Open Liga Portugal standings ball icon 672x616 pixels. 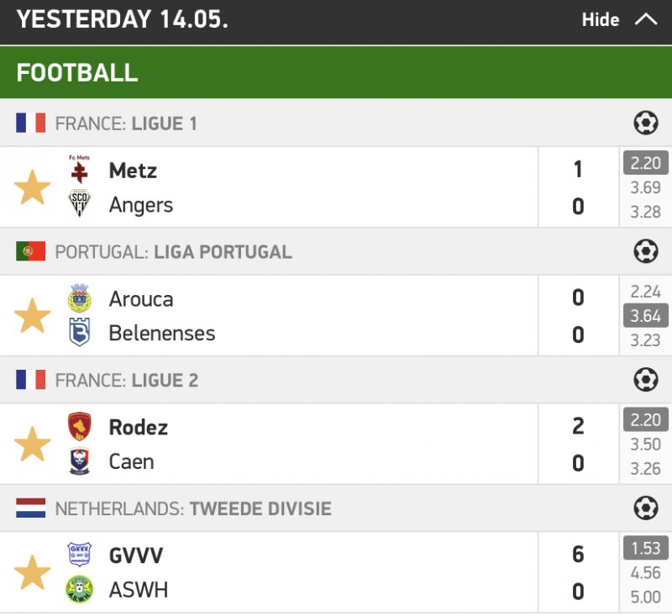point(645,251)
